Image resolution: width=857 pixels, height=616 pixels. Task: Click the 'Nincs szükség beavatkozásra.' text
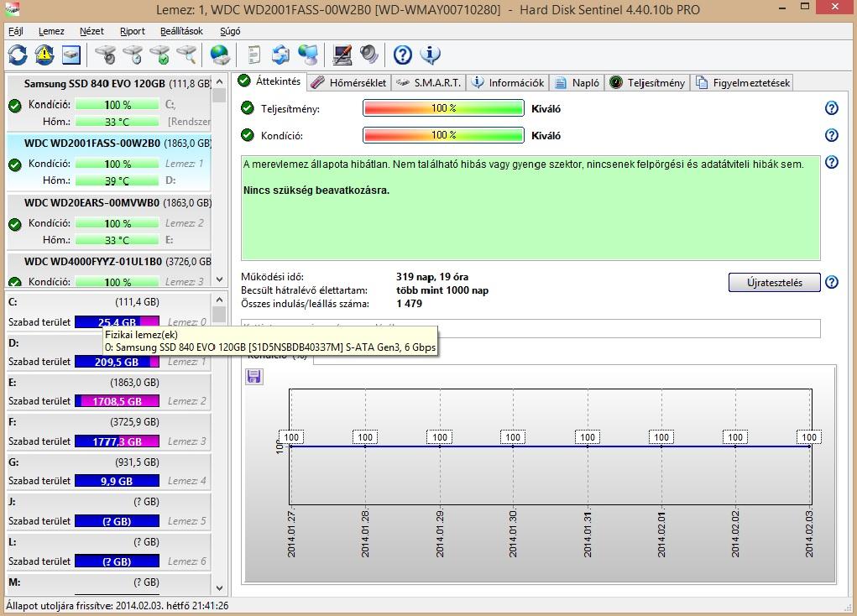316,191
